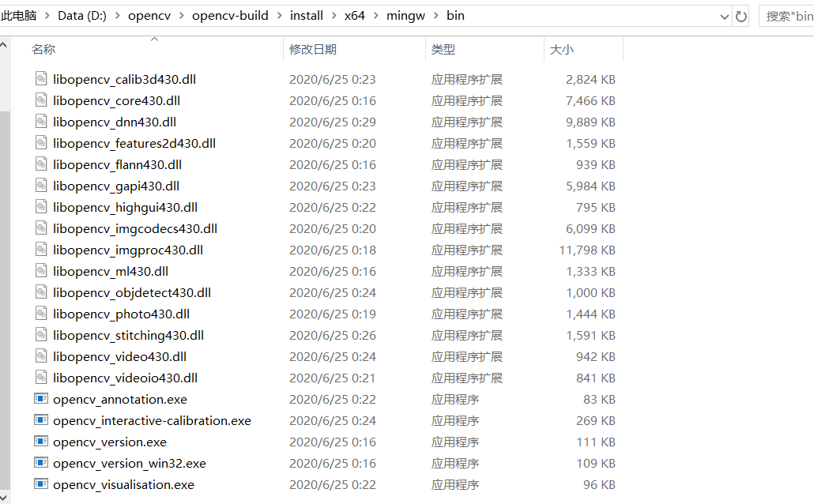Open the opencv-build folder via breadcrumb
This screenshot has height=504, width=814.
pos(230,15)
